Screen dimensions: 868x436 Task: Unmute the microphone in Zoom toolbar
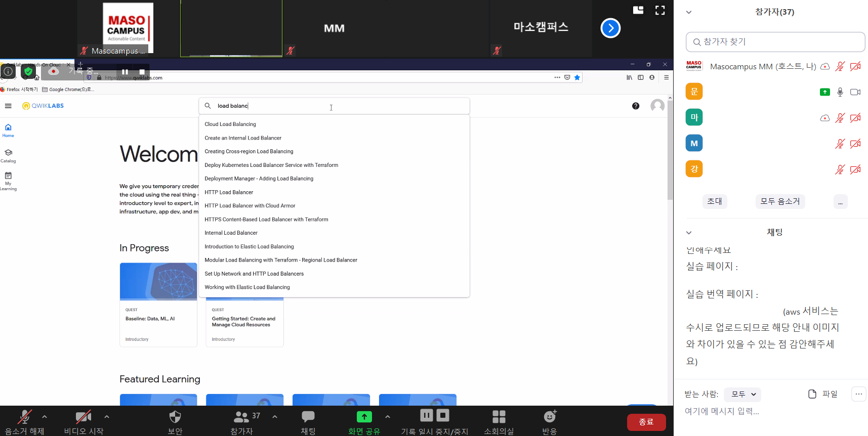pos(24,417)
